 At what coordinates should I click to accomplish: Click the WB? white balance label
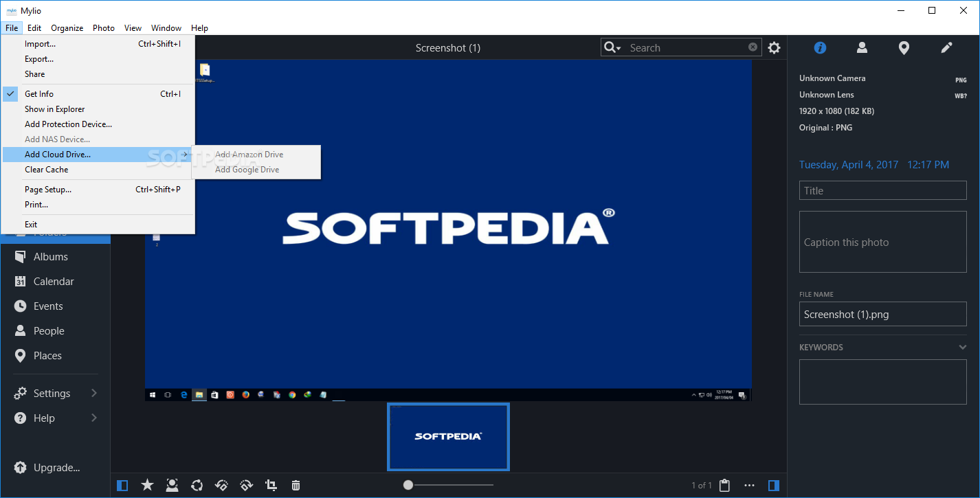coord(961,96)
